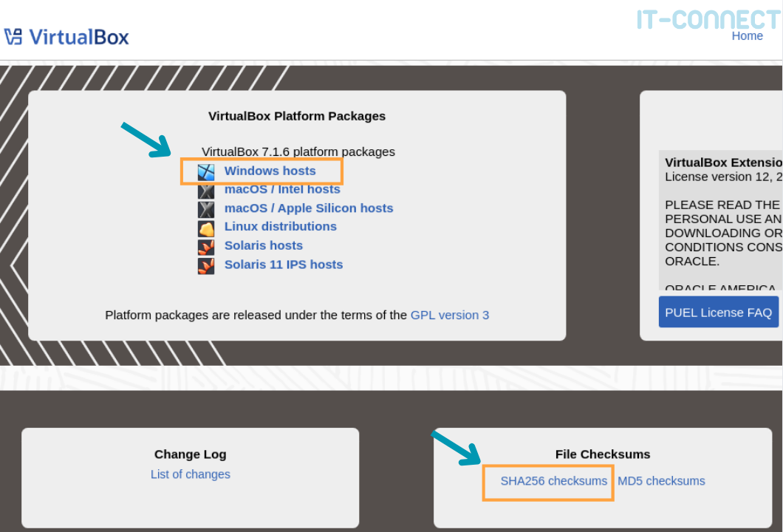Click the macOS Intel hosts icon
Screen dimensions: 783x532
point(206,191)
